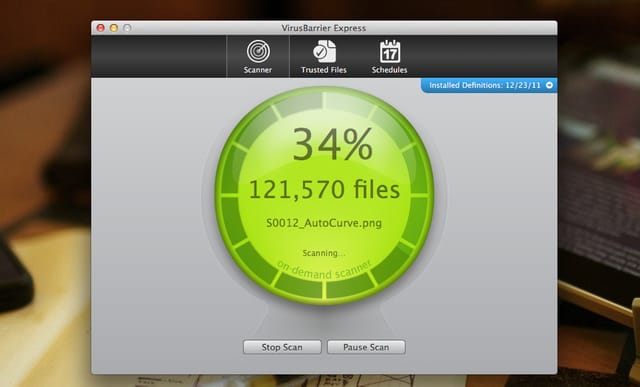This screenshot has width=640, height=387.
Task: Click the red close window button
Action: 100,28
